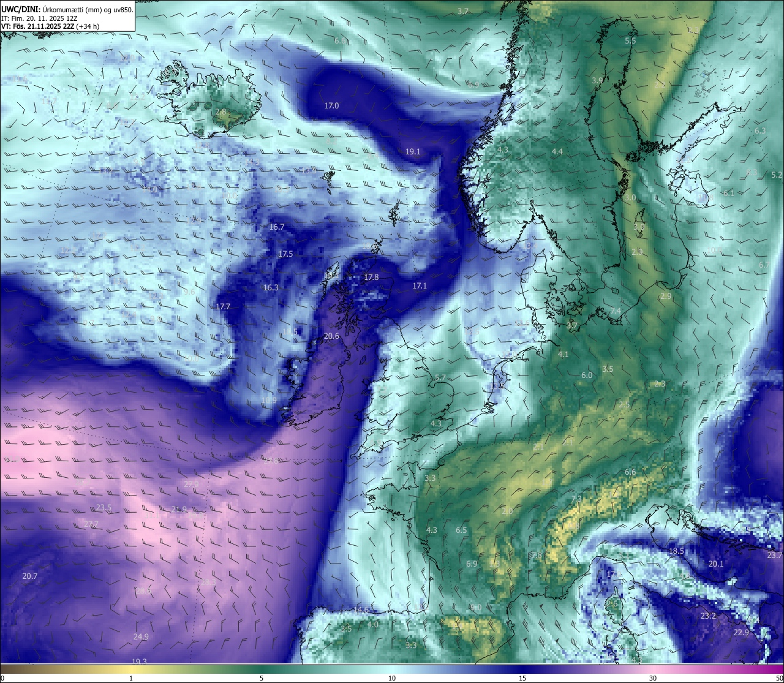784x683 pixels.
Task: Click the 24.9 map value
Action: [x=141, y=637]
